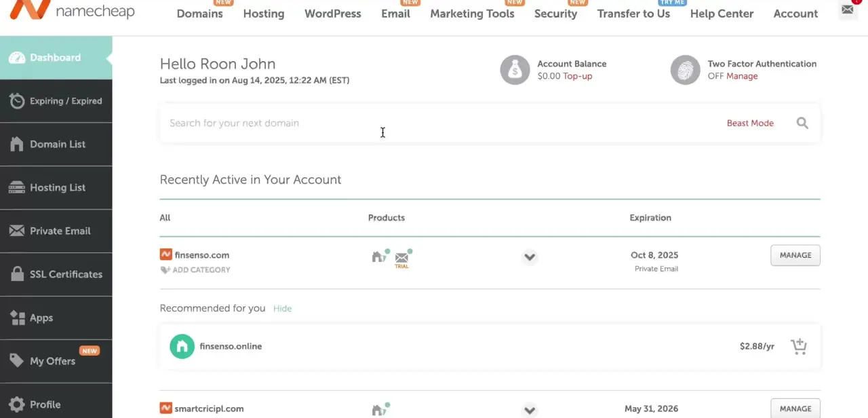
Task: Click the Beast Mode link
Action: point(750,123)
